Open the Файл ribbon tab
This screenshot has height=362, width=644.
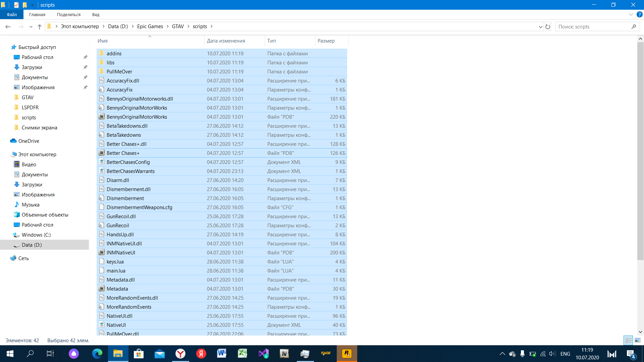[12, 15]
